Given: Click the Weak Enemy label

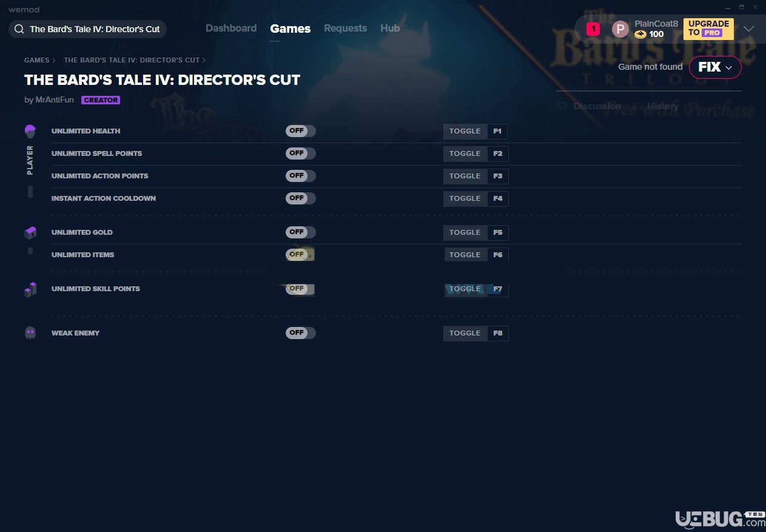Looking at the screenshot, I should coord(76,334).
